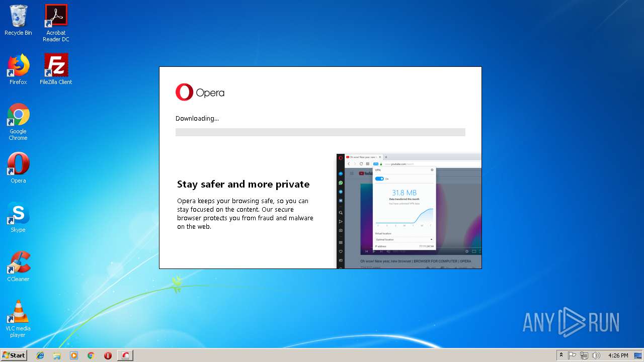Select the Firefox desktop shortcut
Image resolution: width=644 pixels, height=362 pixels.
tap(18, 69)
